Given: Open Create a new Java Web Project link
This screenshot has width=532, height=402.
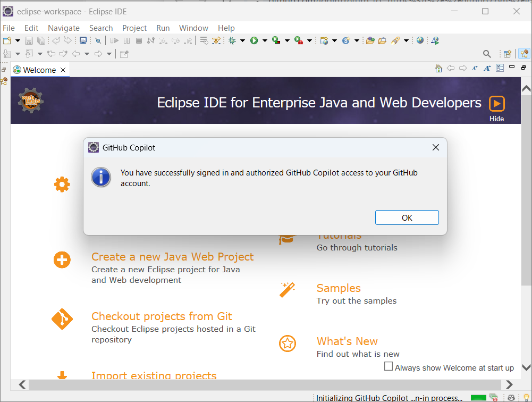Looking at the screenshot, I should tap(172, 257).
